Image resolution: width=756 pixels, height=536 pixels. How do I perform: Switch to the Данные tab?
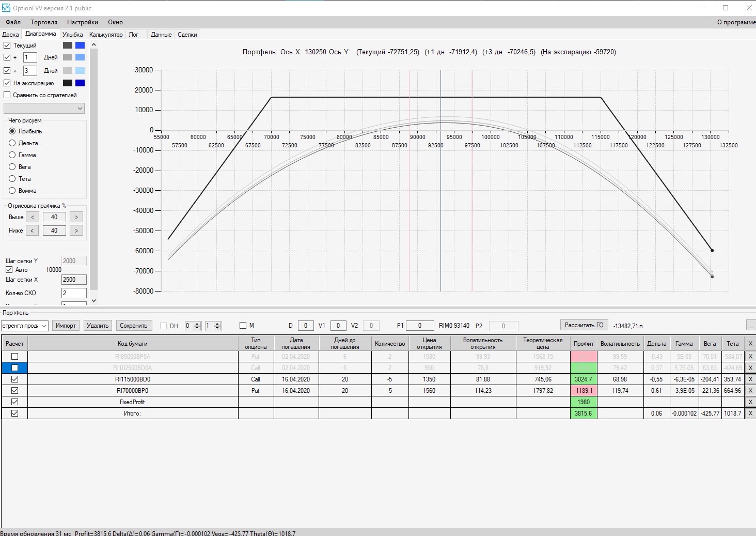[x=161, y=35]
